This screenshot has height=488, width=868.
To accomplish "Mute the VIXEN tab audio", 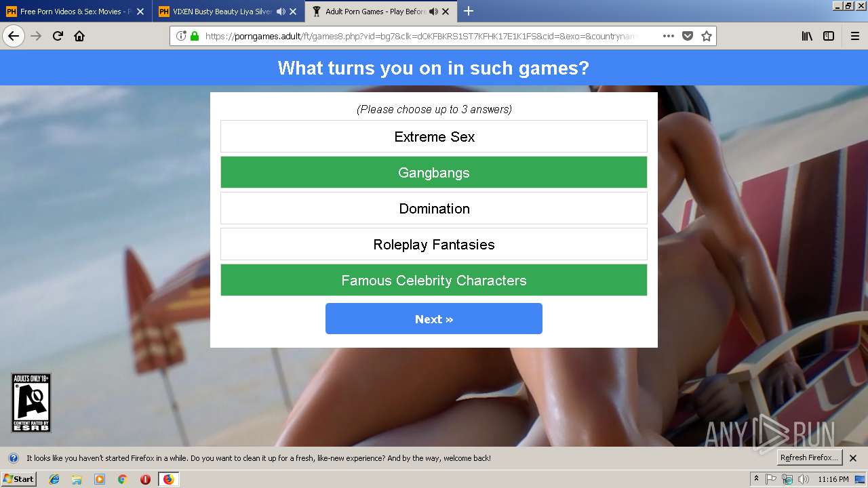I will pos(281,12).
